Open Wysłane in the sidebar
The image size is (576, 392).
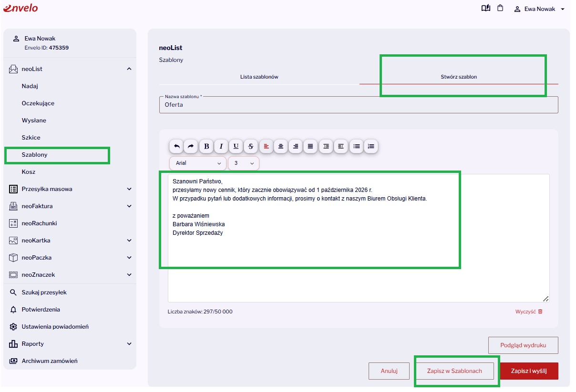[34, 121]
